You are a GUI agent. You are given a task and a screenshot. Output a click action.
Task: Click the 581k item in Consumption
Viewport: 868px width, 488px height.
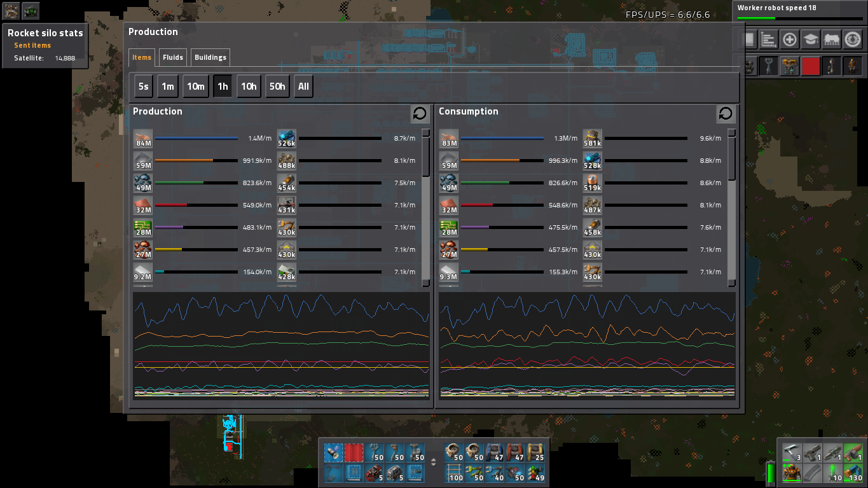pos(593,139)
